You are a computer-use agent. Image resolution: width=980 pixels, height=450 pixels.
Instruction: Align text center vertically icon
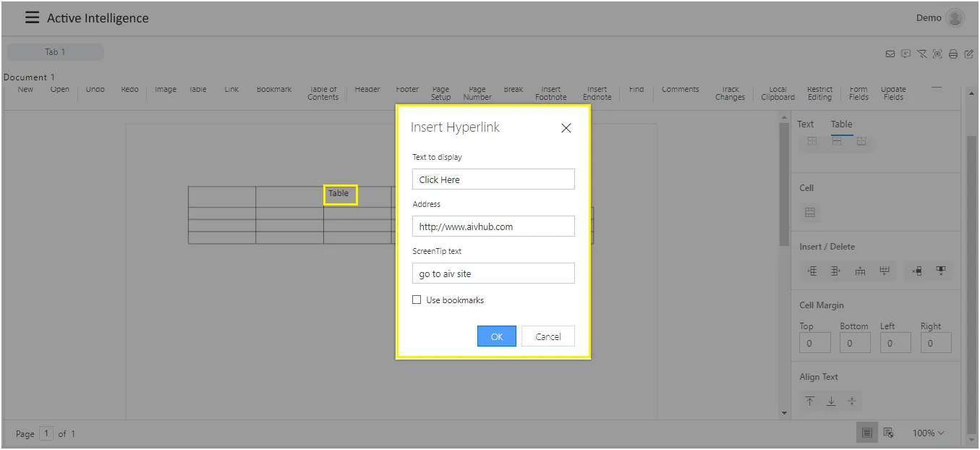pos(852,402)
